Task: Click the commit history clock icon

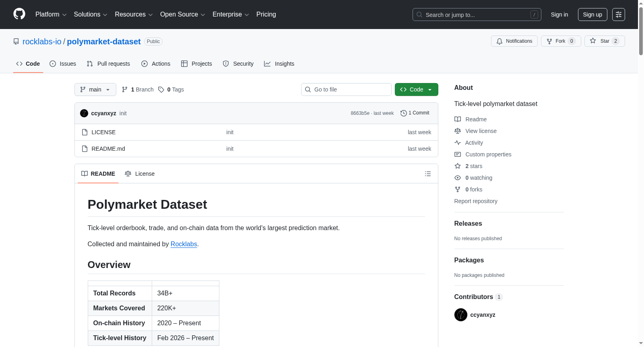Action: pyautogui.click(x=403, y=113)
